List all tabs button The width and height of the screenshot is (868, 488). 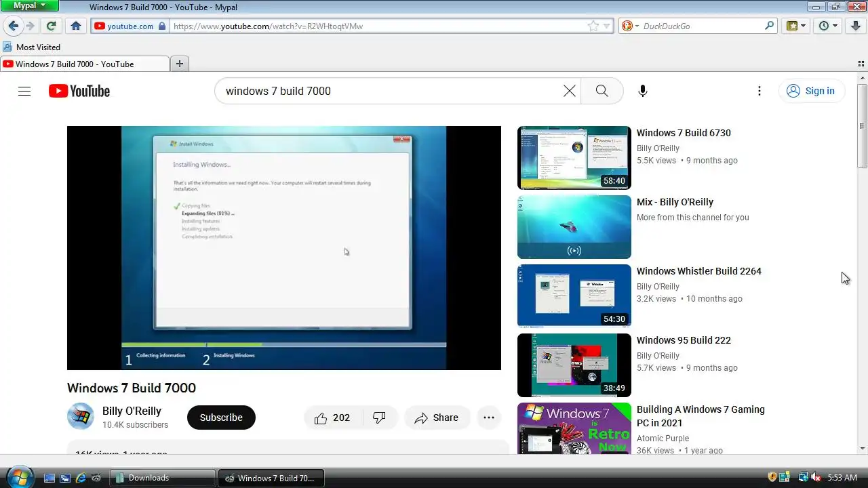click(x=861, y=64)
